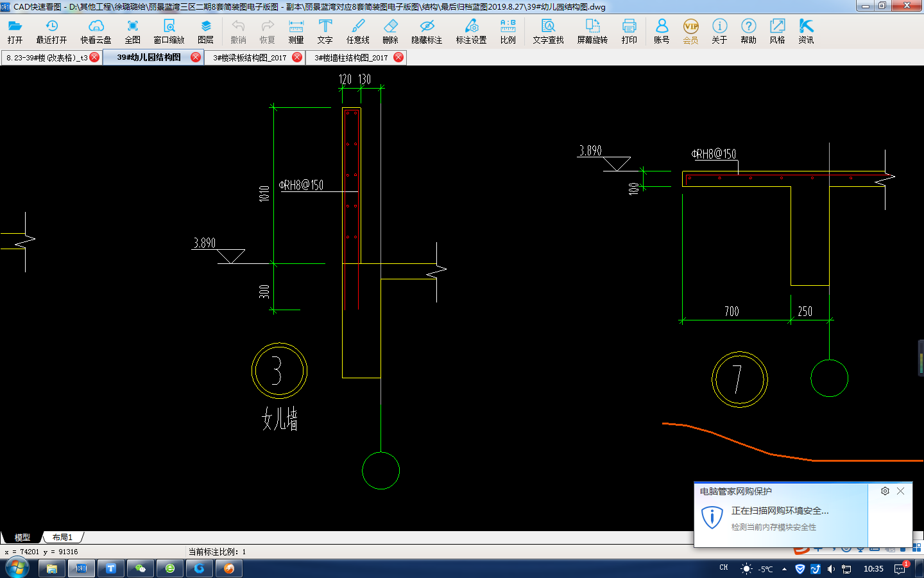Viewport: 924px width, 578px height.
Task: Click the 打开 (Open) file icon
Action: pos(15,31)
